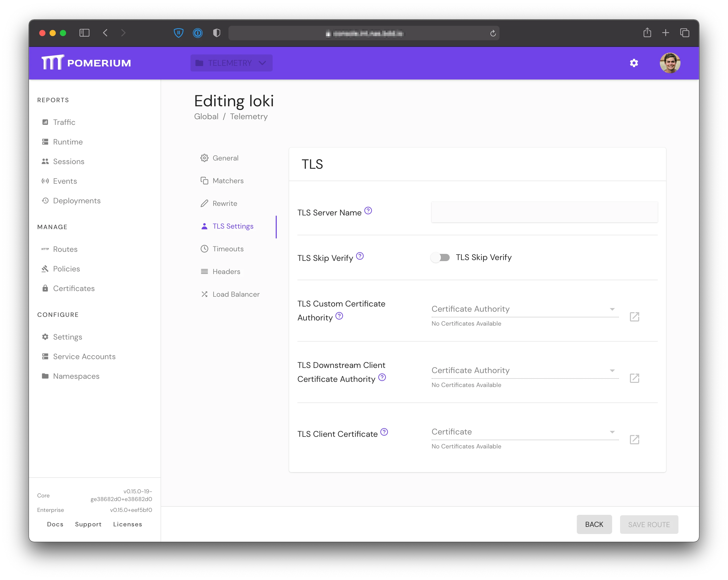The width and height of the screenshot is (728, 580).
Task: Expand TLS Custom Certificate Authority dropdown
Action: click(x=525, y=309)
